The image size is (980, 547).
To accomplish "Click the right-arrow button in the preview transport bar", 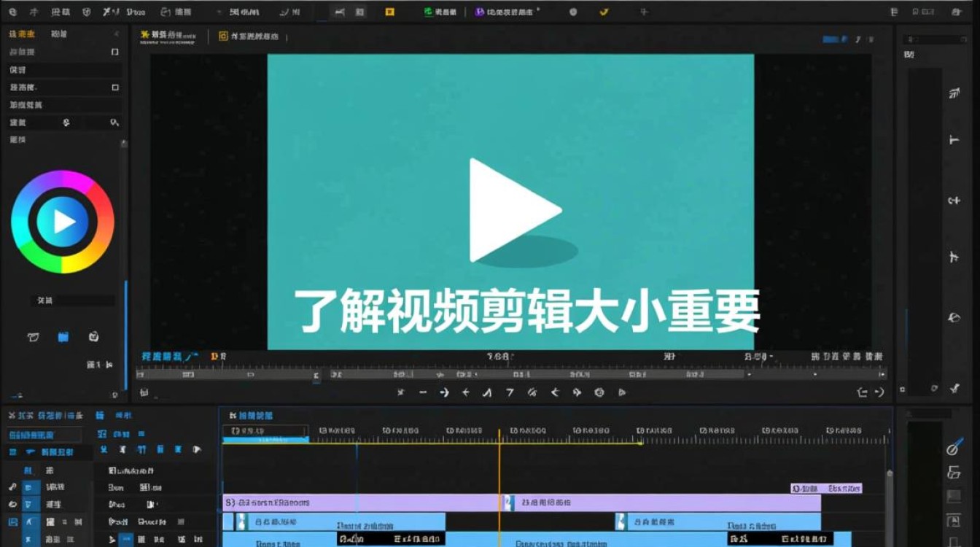I will 444,392.
